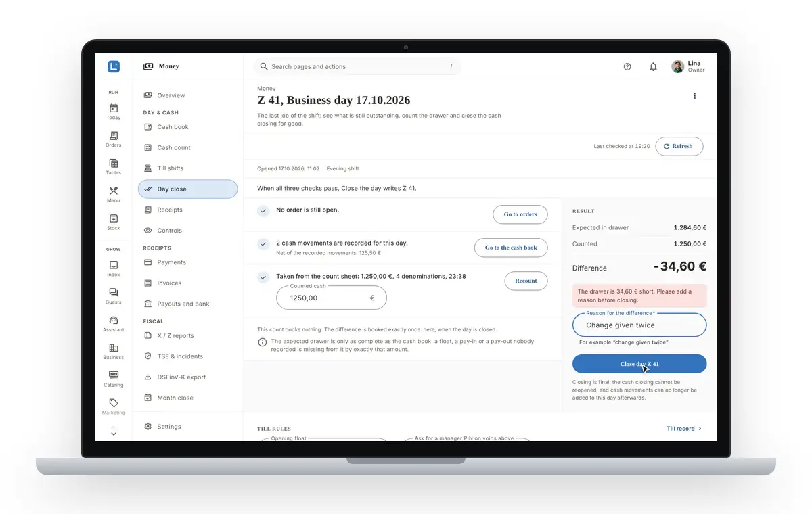This screenshot has height=514, width=812.
Task: Click the Reason for the difference field
Action: pos(639,325)
